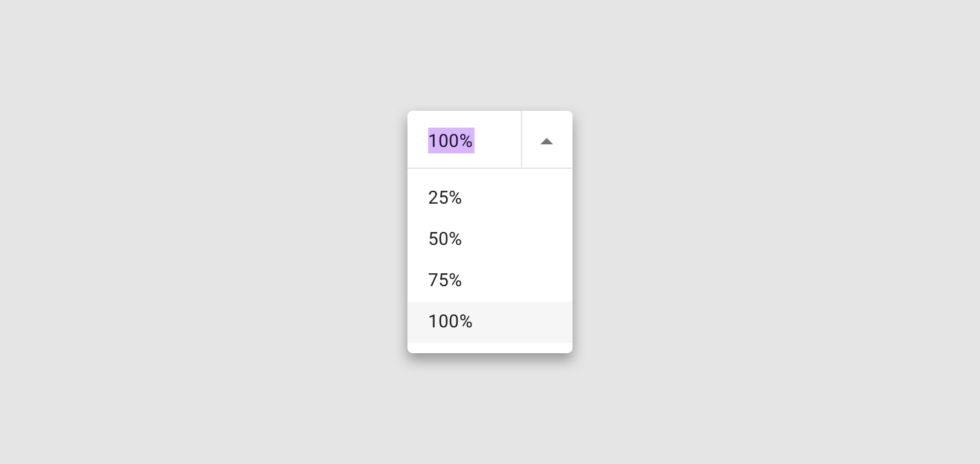This screenshot has height=464, width=980.
Task: Set zoom to 50%
Action: [490, 240]
